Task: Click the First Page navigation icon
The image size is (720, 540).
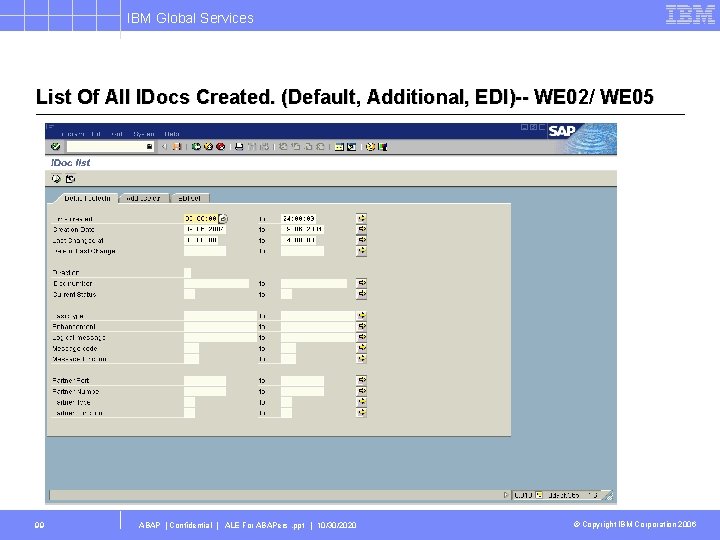Action: click(x=283, y=146)
